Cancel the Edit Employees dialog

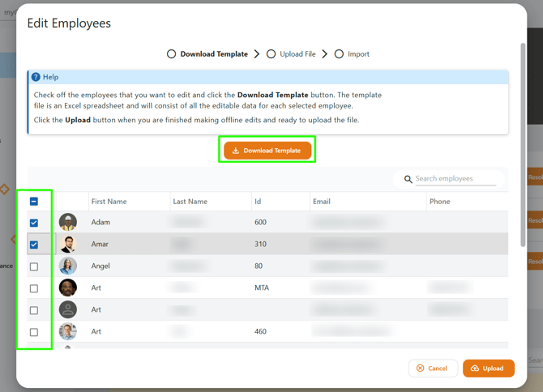point(432,369)
